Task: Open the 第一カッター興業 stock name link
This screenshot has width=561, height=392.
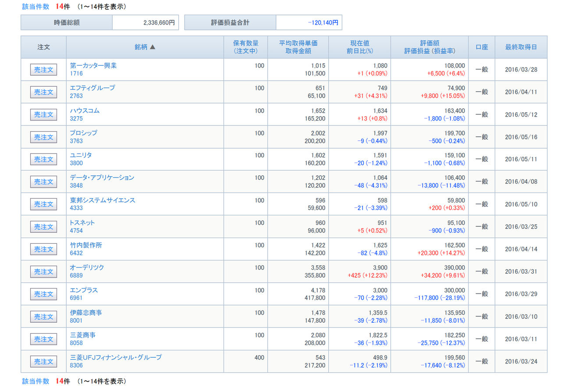Action: tap(93, 65)
